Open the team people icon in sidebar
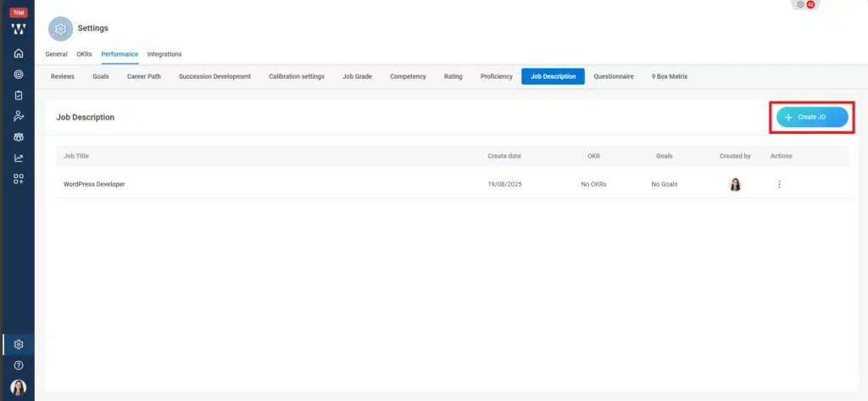Screen dimensions: 868x401 pos(19,136)
